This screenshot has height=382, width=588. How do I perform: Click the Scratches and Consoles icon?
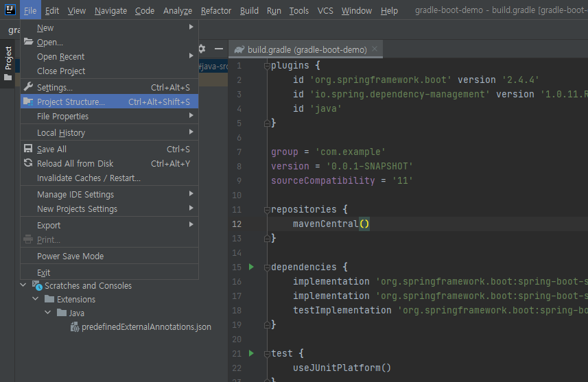click(37, 285)
